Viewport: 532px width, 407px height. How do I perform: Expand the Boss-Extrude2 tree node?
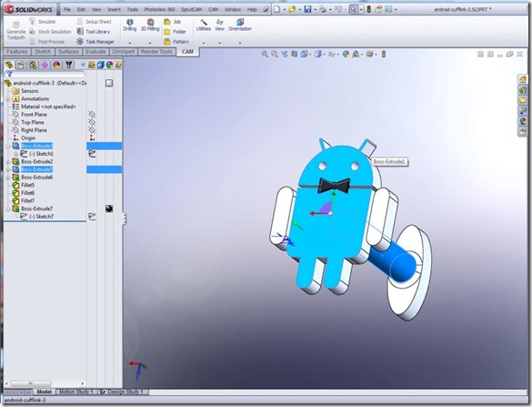[x=8, y=162]
